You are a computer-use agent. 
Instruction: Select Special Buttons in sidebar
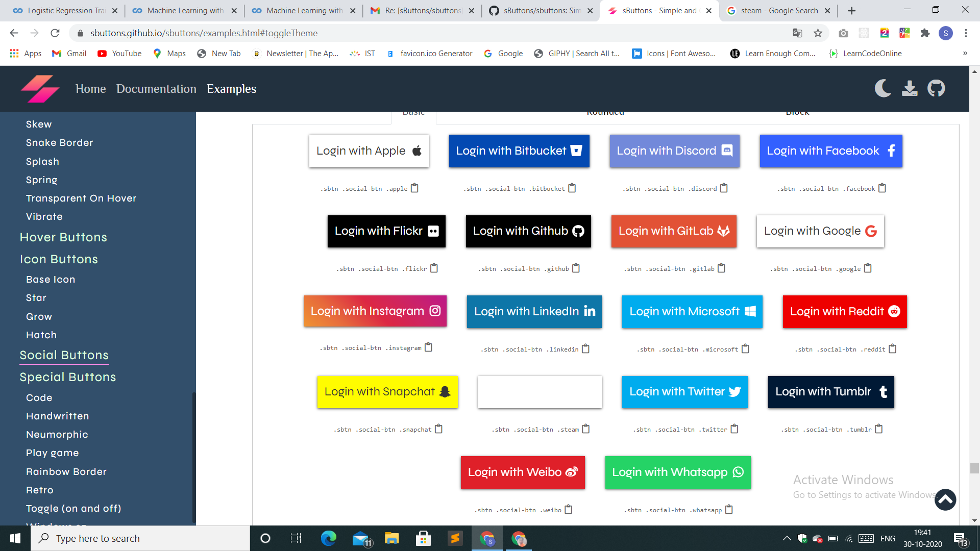68,377
